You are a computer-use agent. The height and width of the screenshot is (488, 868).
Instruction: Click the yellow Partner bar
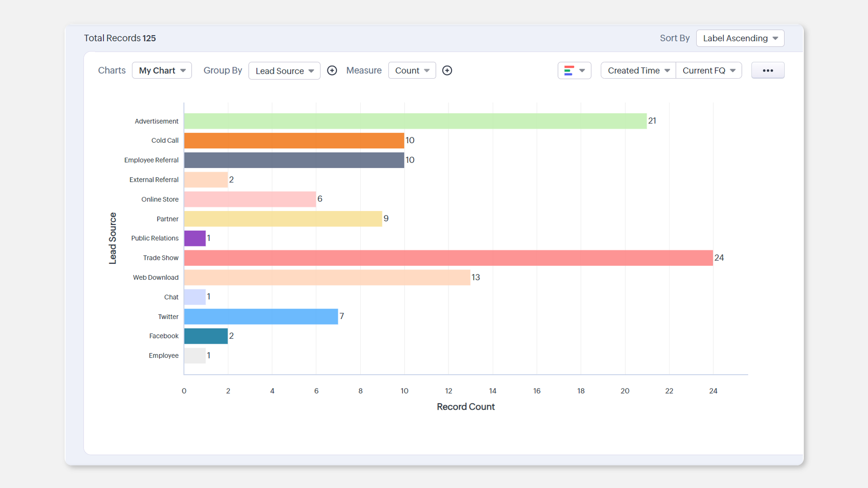[283, 219]
